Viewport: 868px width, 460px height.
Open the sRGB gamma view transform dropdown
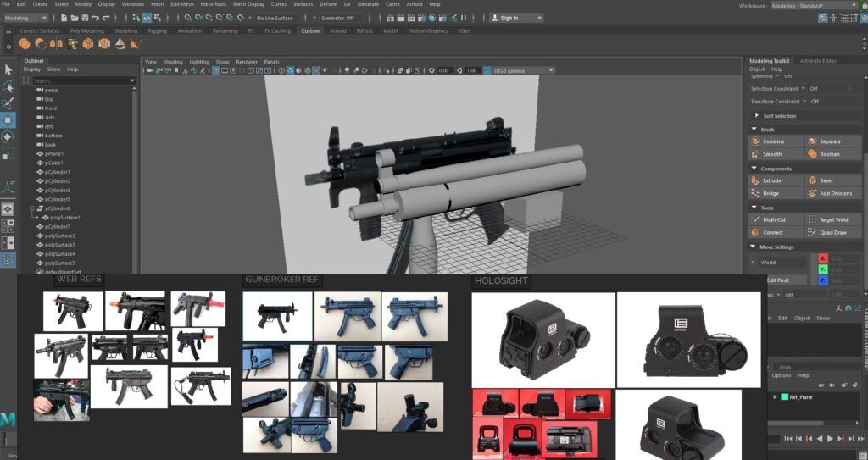522,71
